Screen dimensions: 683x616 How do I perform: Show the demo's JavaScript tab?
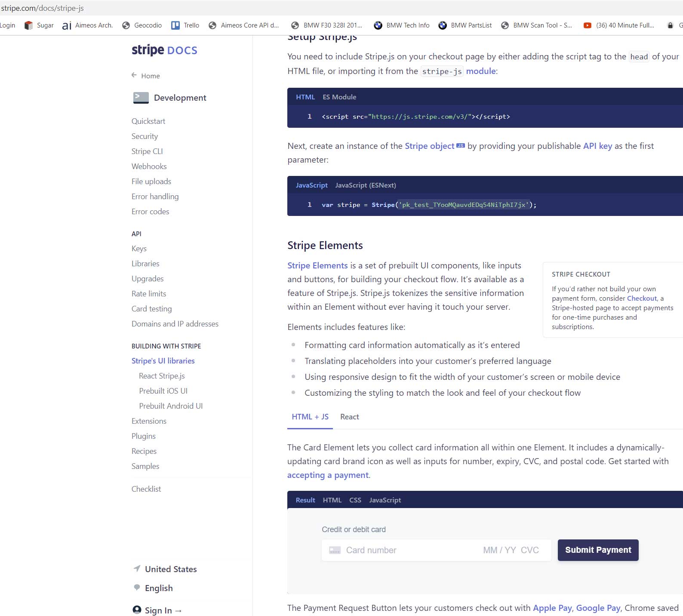[385, 500]
